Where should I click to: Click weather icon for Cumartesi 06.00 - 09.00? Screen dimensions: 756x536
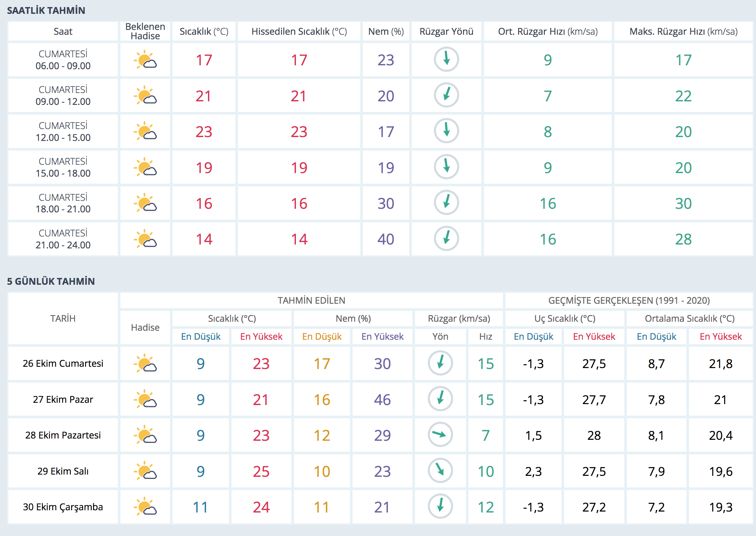coord(145,60)
